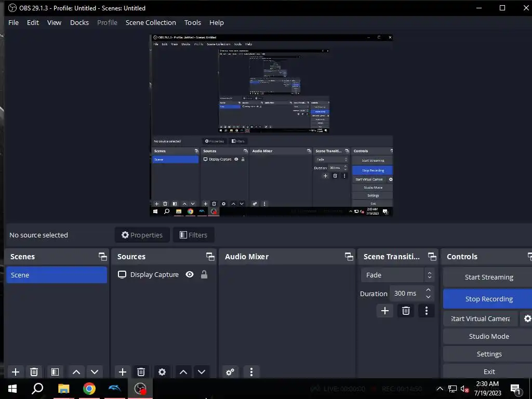Screen dimensions: 532x399
Task: Remove selected source with trash icon
Action: tap(141, 372)
